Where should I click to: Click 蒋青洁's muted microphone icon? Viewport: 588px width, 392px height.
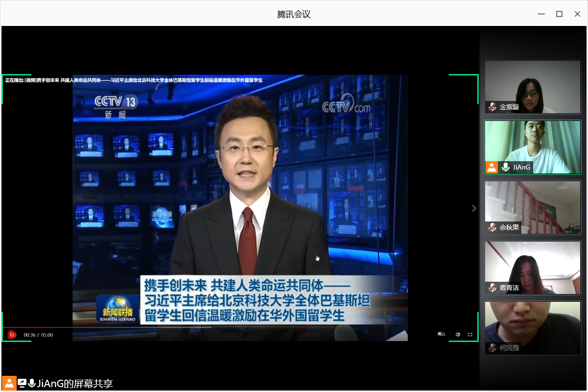tap(492, 288)
